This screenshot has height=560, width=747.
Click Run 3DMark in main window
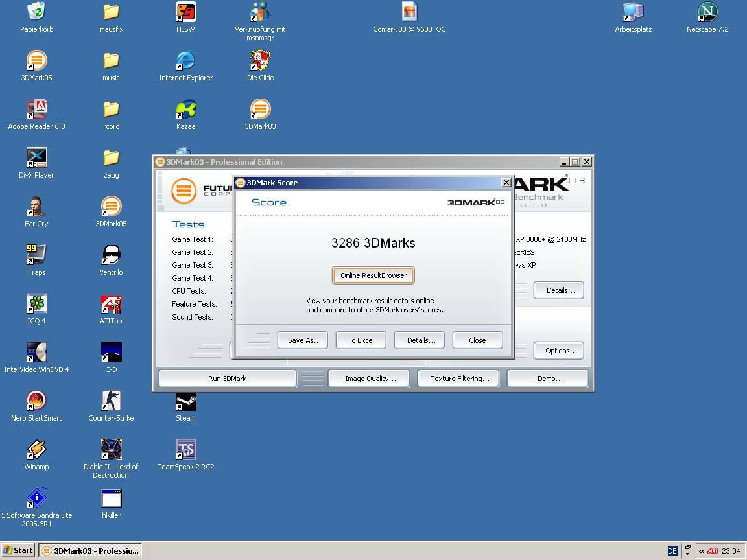[x=227, y=379]
